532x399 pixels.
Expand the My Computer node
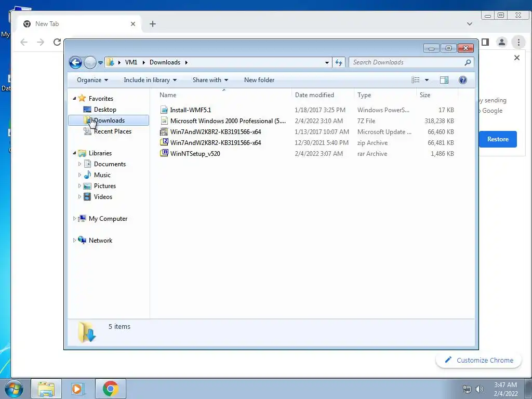(x=74, y=219)
